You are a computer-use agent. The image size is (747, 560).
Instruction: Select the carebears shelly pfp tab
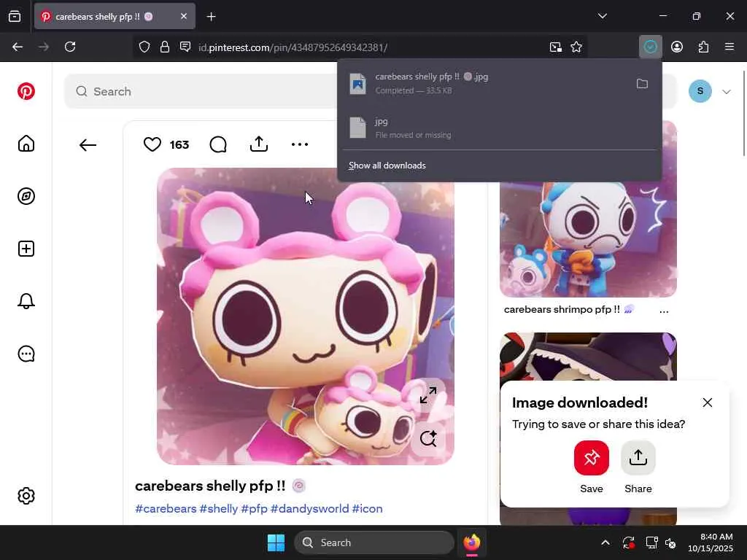click(115, 16)
